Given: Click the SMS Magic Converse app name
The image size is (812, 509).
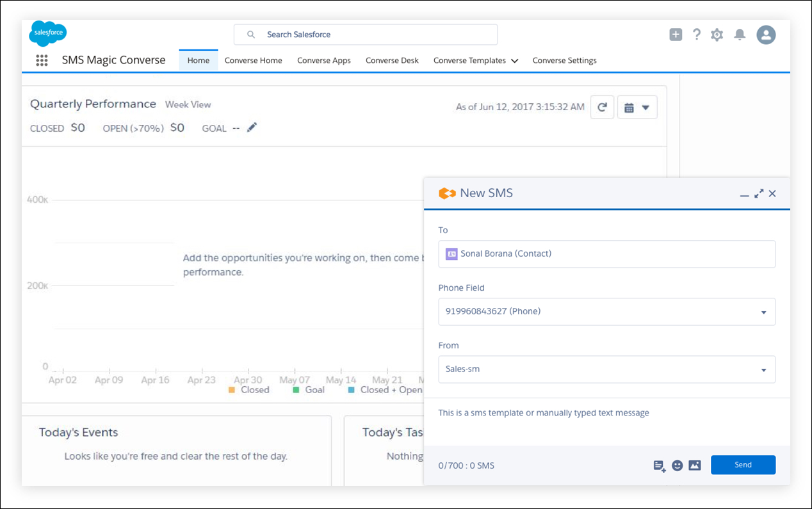Looking at the screenshot, I should pos(113,60).
